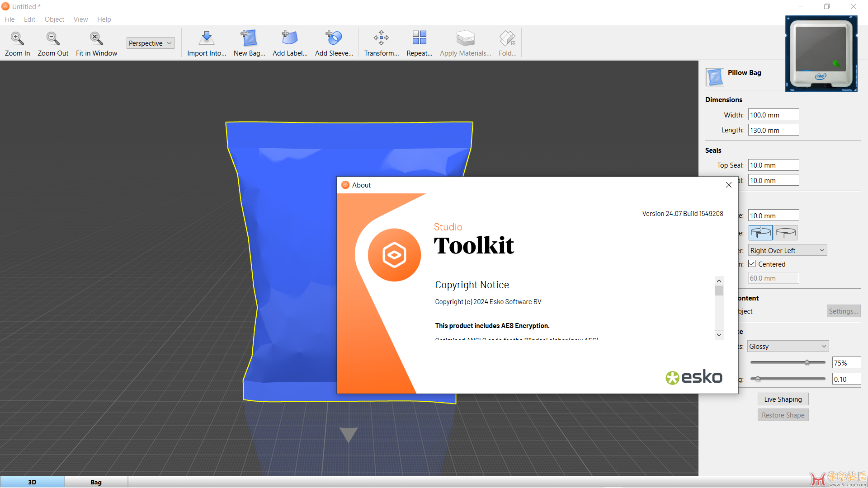Click the 75% value field
The image size is (868, 488).
[846, 363]
